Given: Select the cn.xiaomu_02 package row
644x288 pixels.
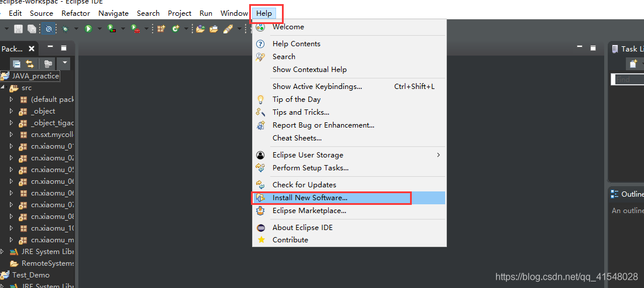Looking at the screenshot, I should click(46, 158).
